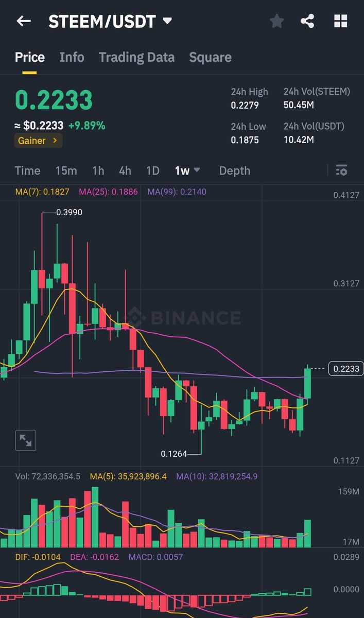Tap the 0.1264 low price marker
364x618 pixels.
pyautogui.click(x=174, y=454)
